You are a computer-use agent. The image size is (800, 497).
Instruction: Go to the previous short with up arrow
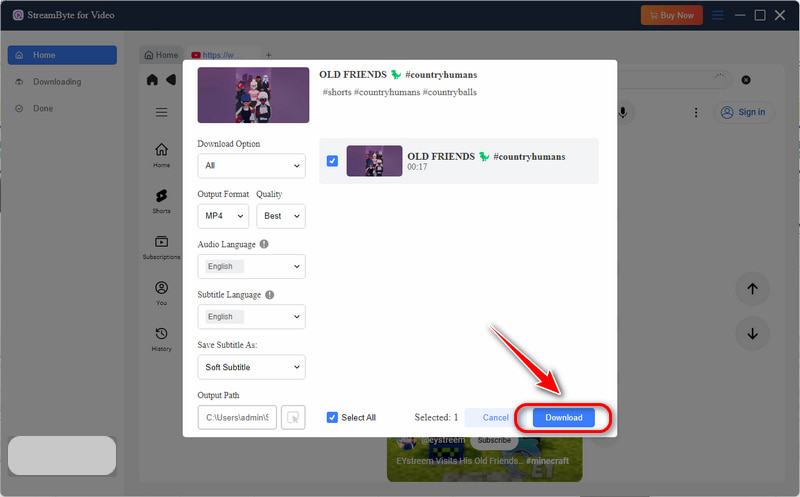coord(752,289)
